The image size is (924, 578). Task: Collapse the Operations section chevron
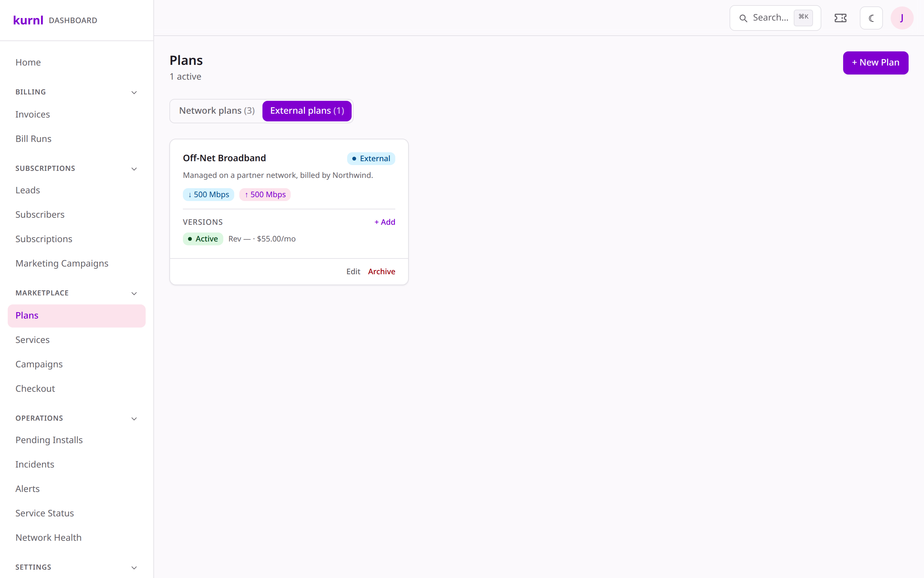point(134,419)
